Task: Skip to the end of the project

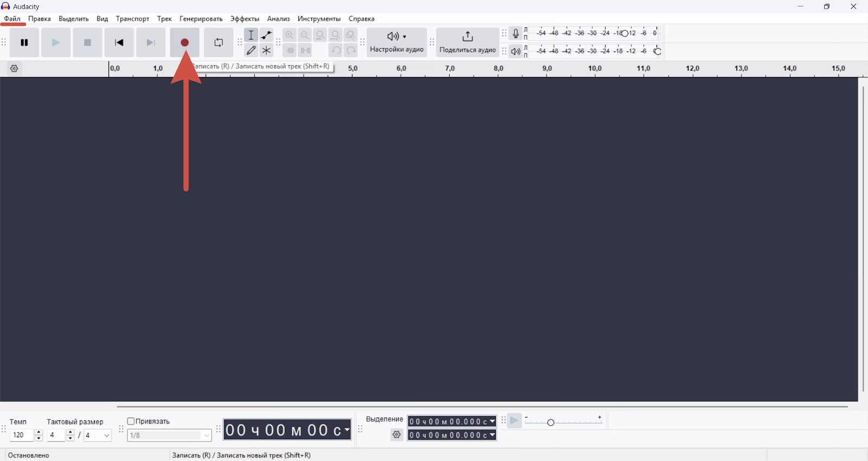Action: (151, 43)
